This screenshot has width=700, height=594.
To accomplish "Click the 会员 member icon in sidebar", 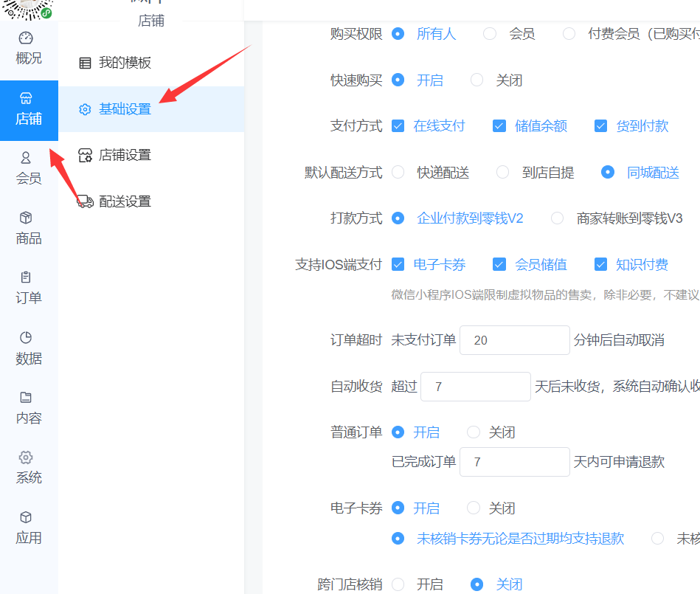I will pos(26,158).
